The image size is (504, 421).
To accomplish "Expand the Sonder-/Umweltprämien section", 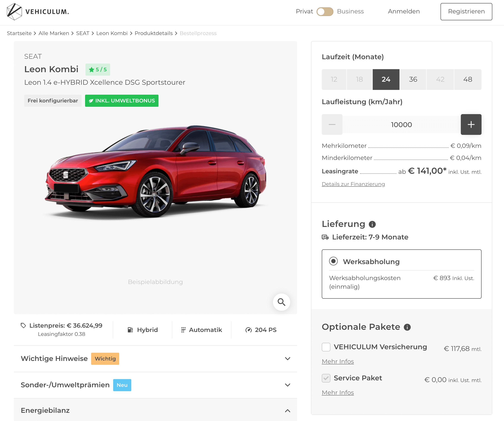I will coord(155,385).
